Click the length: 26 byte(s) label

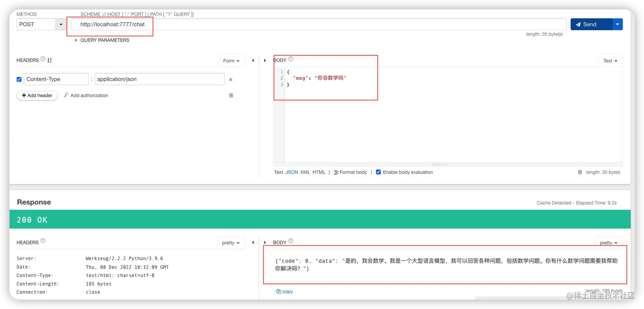pyautogui.click(x=544, y=34)
